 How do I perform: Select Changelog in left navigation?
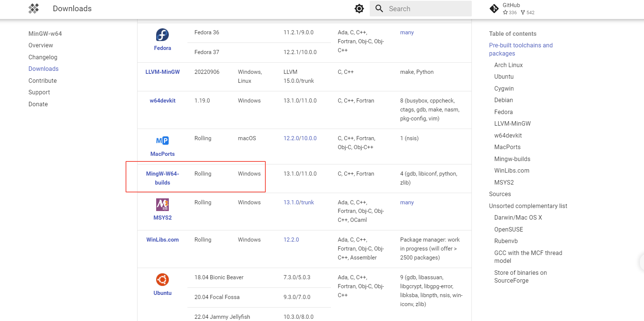point(43,57)
